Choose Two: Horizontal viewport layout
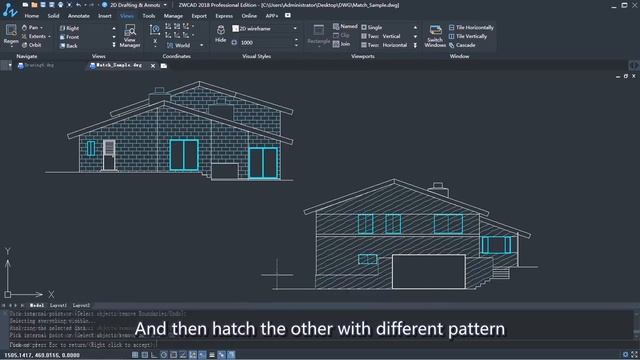This screenshot has height=360, width=640. (x=384, y=45)
